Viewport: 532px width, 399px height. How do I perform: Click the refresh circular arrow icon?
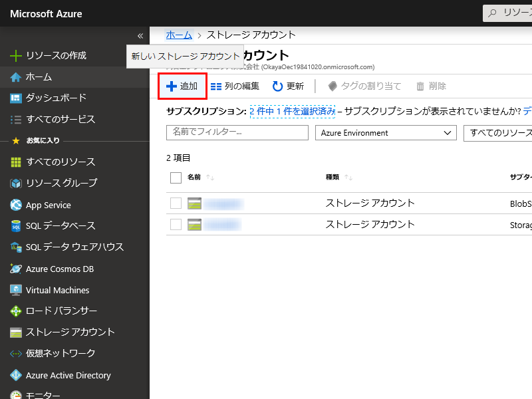pos(277,86)
